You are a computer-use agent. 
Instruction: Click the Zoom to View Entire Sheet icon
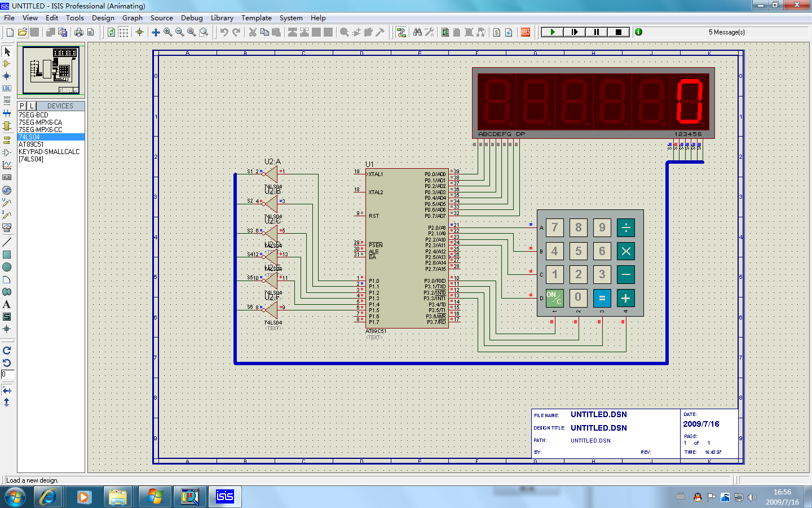coord(191,32)
